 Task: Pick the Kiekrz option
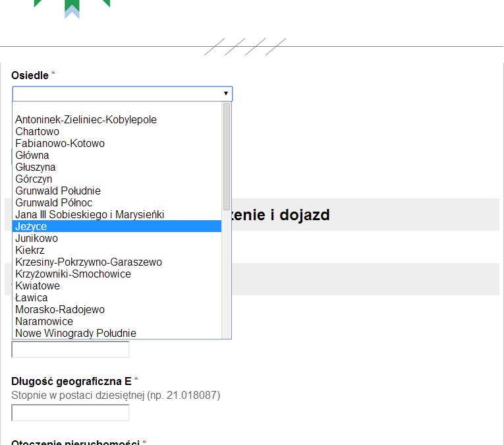coord(29,251)
